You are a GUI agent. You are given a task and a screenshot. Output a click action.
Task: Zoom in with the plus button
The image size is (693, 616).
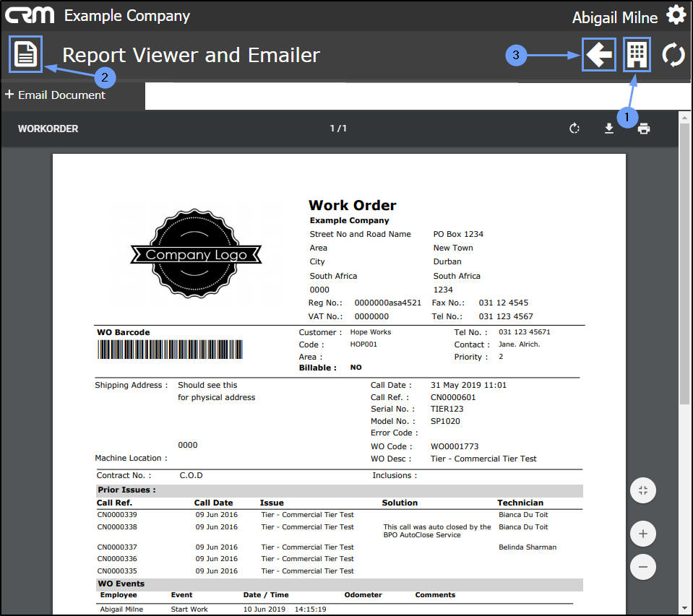642,534
